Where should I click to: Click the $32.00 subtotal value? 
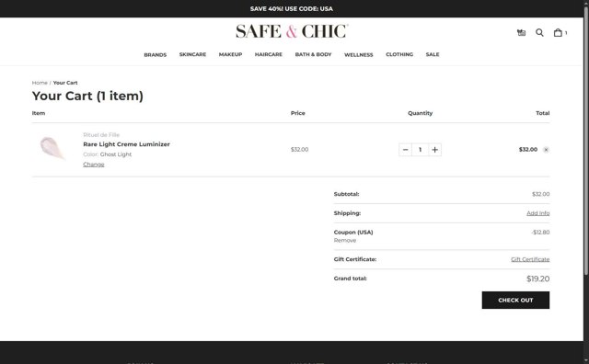540,194
